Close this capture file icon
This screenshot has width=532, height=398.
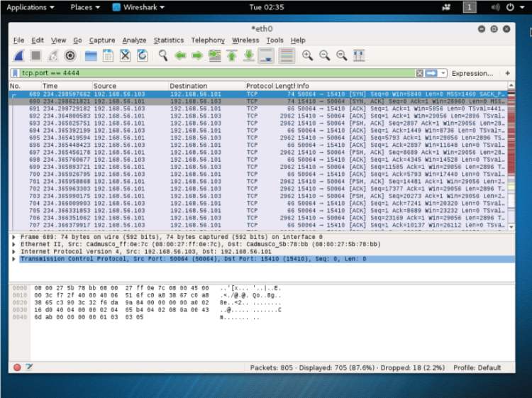(125, 55)
